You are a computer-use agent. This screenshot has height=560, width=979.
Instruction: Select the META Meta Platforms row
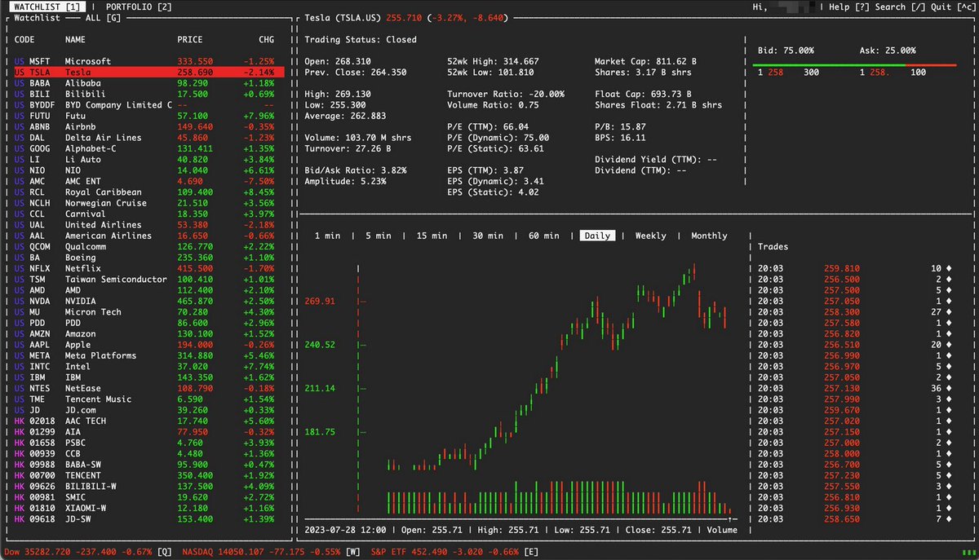coord(148,355)
